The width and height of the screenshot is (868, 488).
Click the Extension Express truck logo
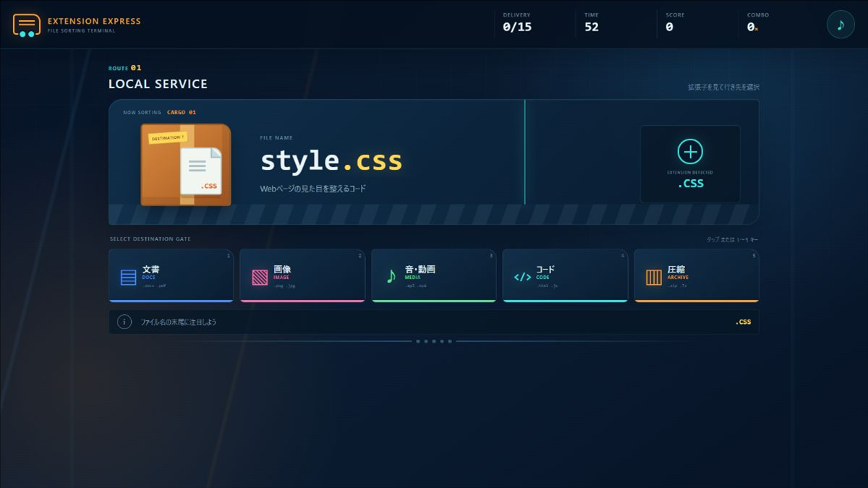click(27, 25)
